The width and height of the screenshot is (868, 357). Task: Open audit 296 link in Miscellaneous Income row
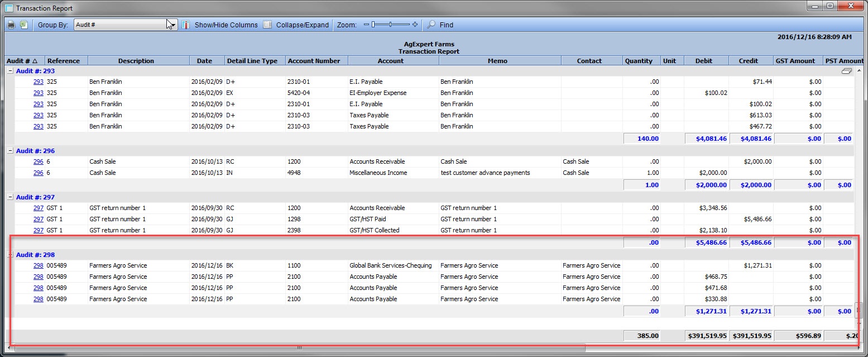(38, 173)
